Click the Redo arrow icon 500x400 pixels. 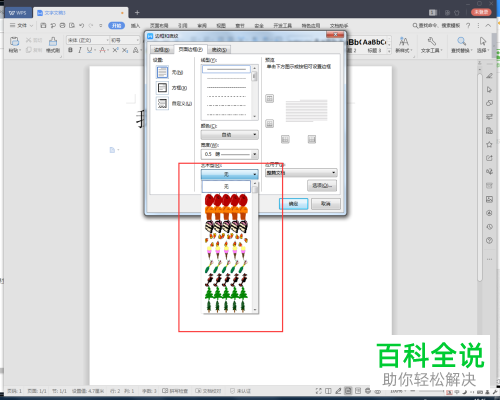click(x=91, y=25)
